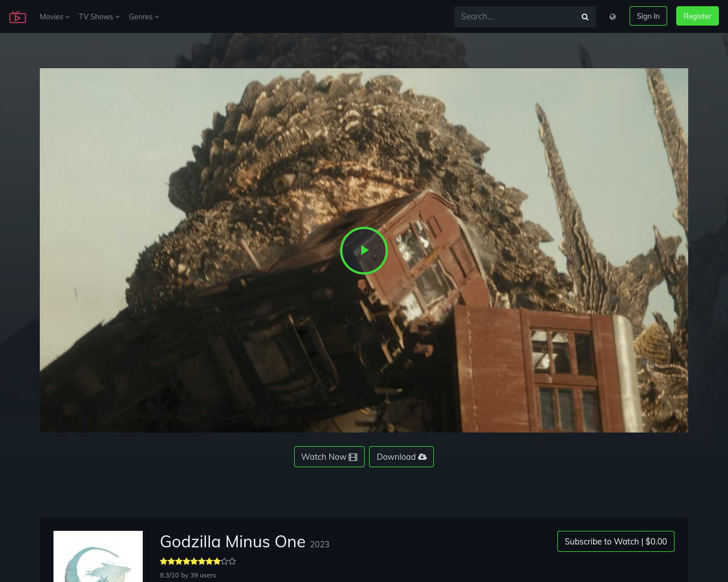
Task: Play the Godzilla Minus One video
Action: (364, 251)
